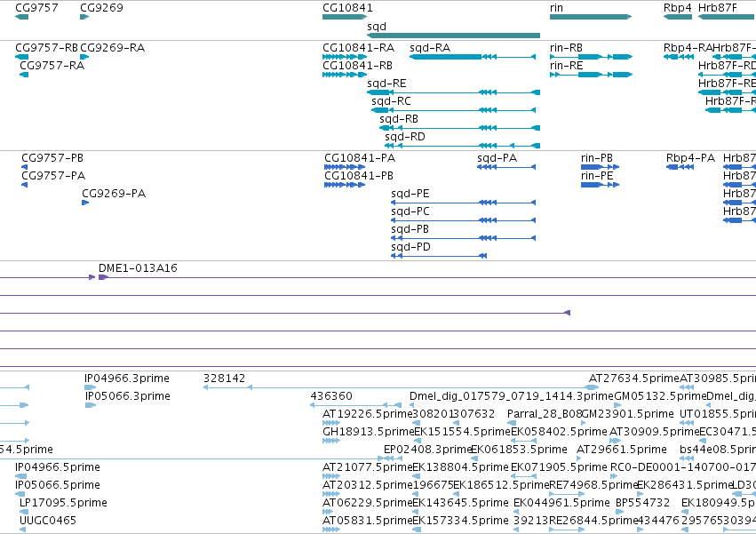Select the CG10841-PB protein label
Screen dimensions: 756x534
[359, 176]
